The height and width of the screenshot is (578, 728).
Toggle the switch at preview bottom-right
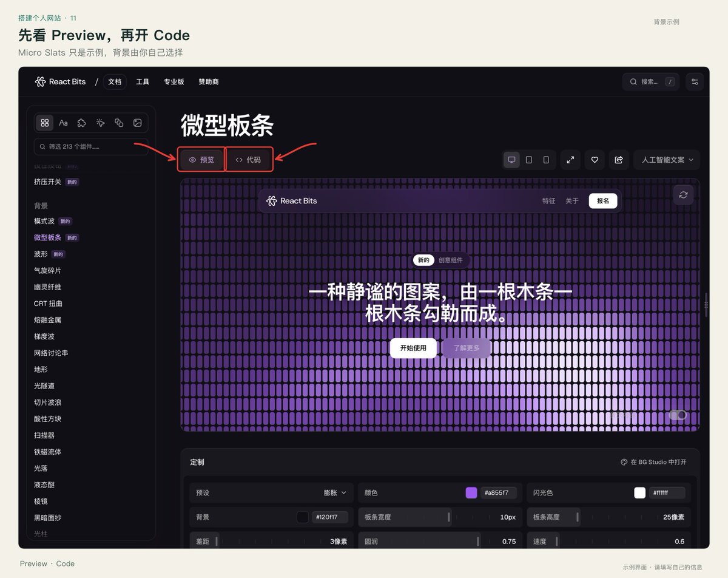tap(678, 415)
